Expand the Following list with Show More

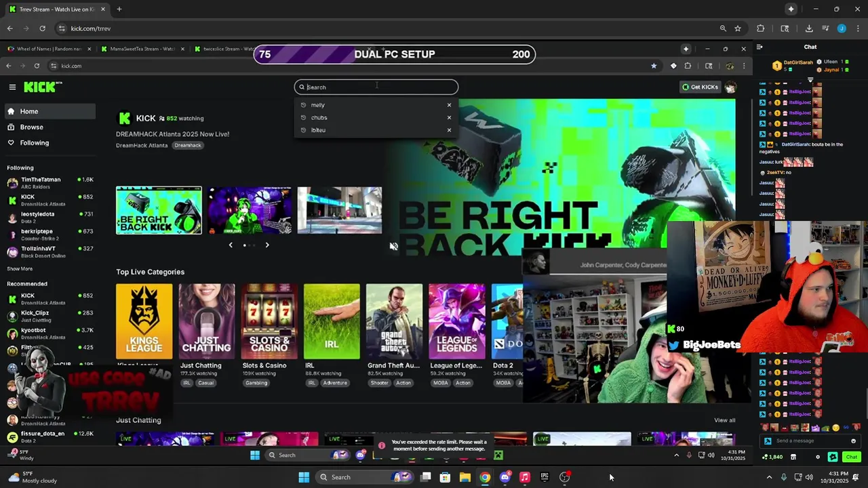tap(20, 268)
